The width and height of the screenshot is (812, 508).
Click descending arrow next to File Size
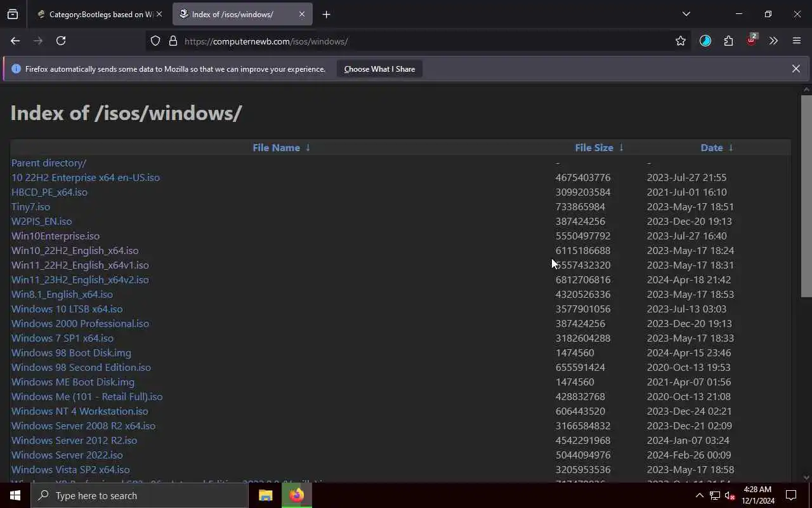pyautogui.click(x=621, y=147)
